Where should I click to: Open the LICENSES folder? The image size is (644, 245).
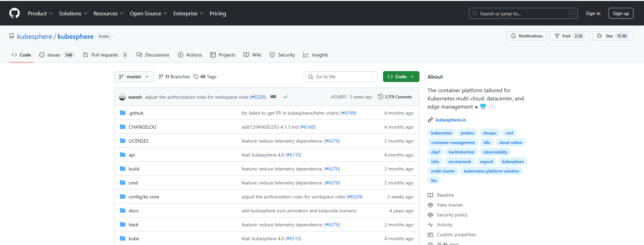[138, 141]
